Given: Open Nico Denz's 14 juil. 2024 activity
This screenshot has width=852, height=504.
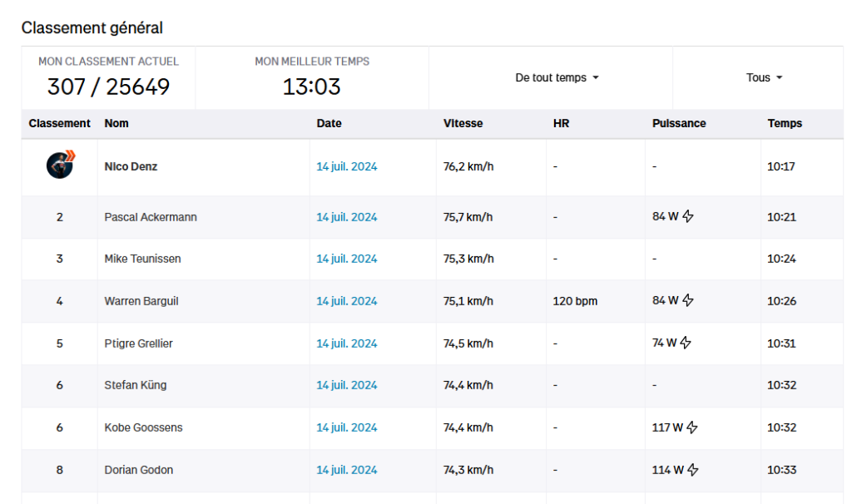Looking at the screenshot, I should (347, 166).
